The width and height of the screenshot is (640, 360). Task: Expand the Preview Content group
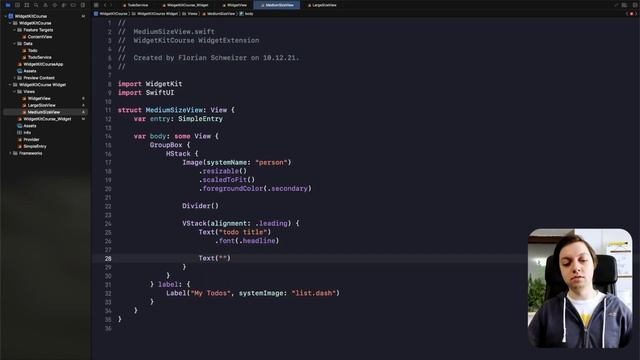(15, 78)
